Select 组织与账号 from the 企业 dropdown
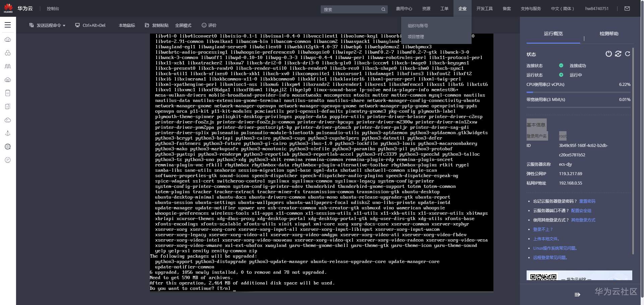This screenshot has width=644, height=305. point(418,26)
